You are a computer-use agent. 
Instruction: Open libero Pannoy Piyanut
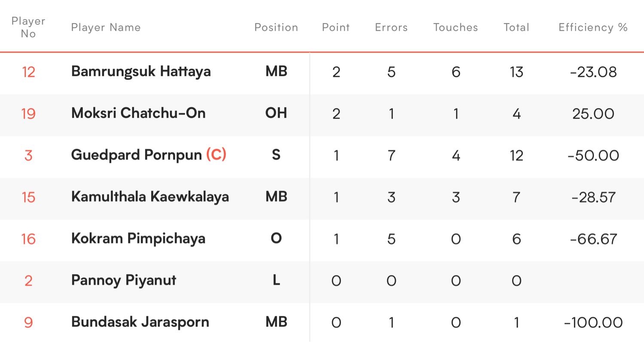124,281
